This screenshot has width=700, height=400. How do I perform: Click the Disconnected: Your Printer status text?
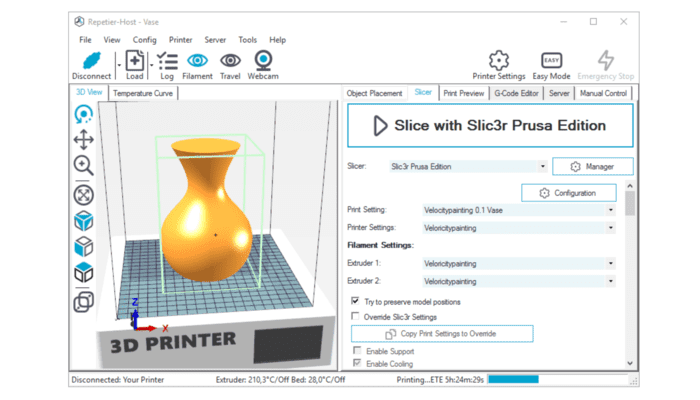118,379
